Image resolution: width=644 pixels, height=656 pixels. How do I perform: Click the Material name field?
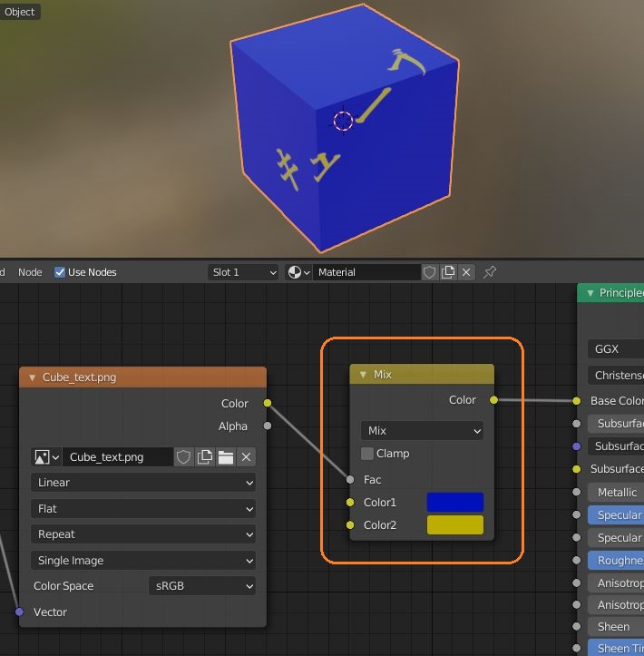(x=366, y=272)
